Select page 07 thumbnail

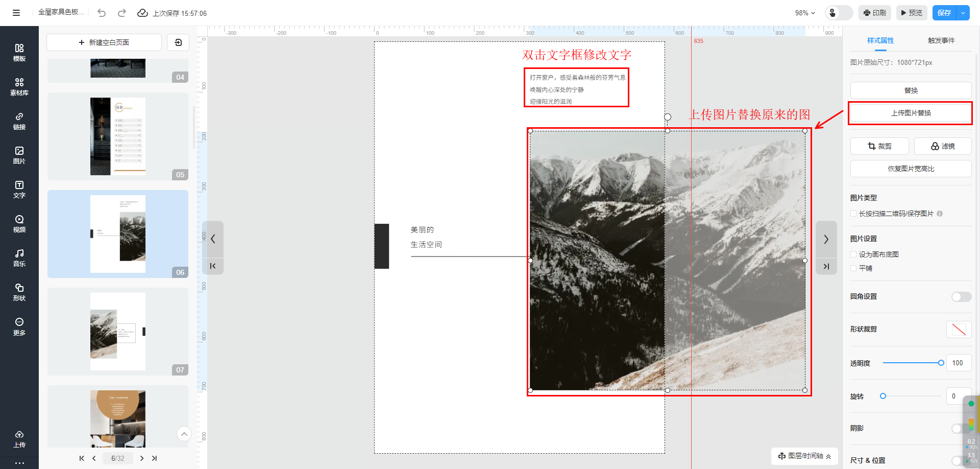coord(118,331)
